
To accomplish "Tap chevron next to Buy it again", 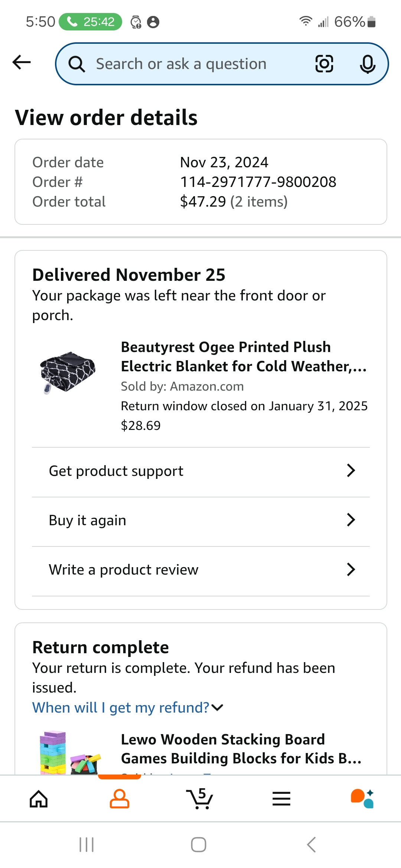I will tap(351, 520).
